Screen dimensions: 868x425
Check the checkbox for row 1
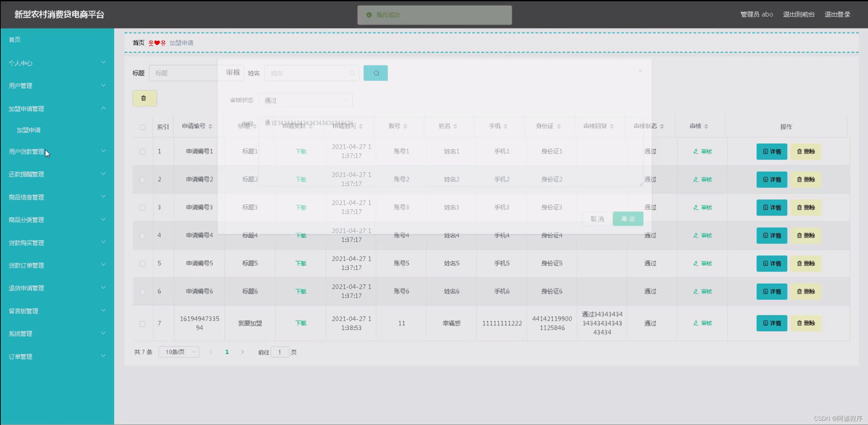(143, 151)
